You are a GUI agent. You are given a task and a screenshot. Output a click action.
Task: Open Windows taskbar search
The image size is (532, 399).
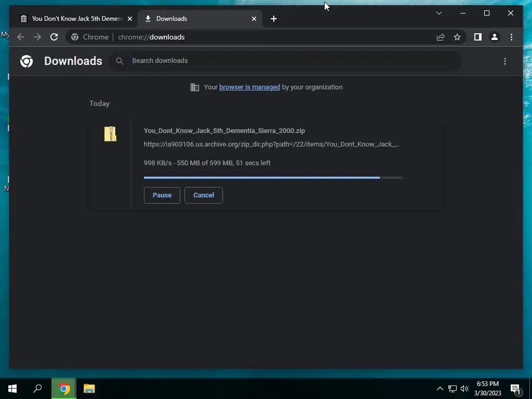pos(37,389)
